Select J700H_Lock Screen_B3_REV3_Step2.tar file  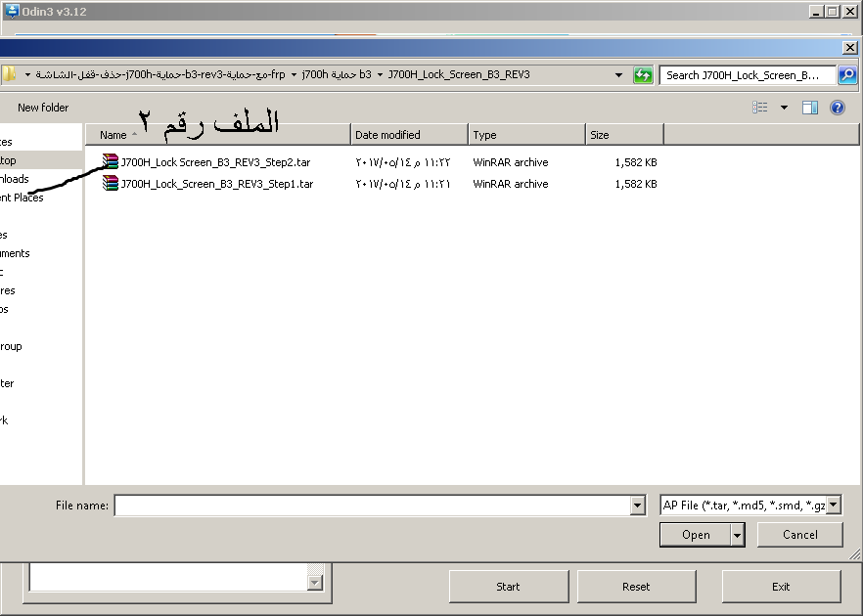click(215, 162)
